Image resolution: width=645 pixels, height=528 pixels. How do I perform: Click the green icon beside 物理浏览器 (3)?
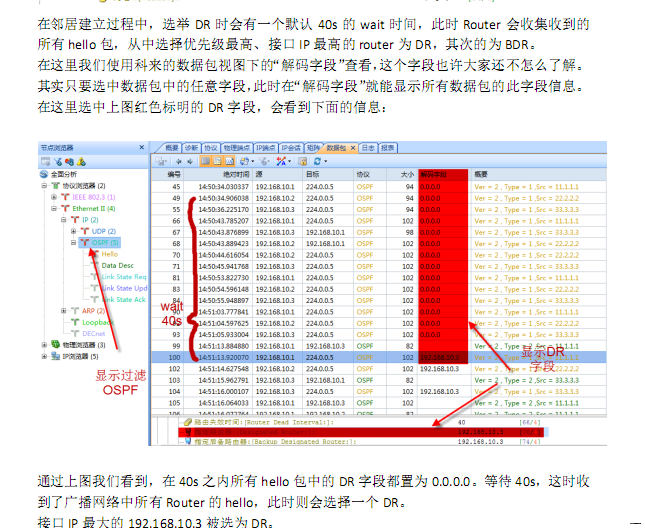(x=55, y=345)
